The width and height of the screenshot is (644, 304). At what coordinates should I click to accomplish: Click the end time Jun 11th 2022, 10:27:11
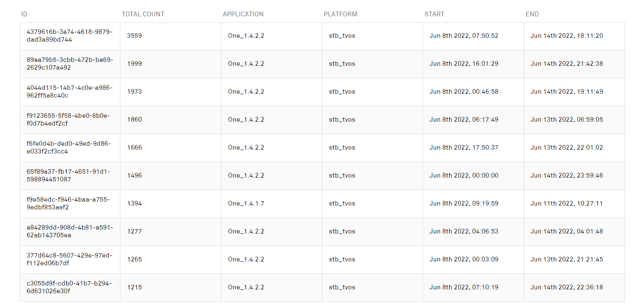(567, 203)
